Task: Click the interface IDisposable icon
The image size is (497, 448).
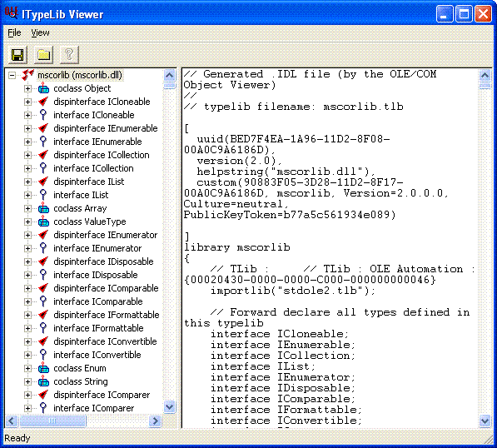Action: tap(43, 275)
